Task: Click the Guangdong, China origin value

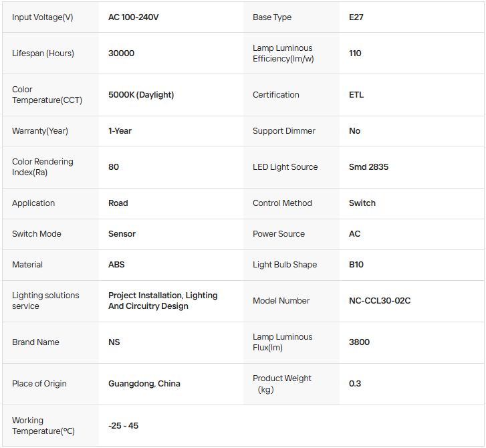Action: [144, 384]
